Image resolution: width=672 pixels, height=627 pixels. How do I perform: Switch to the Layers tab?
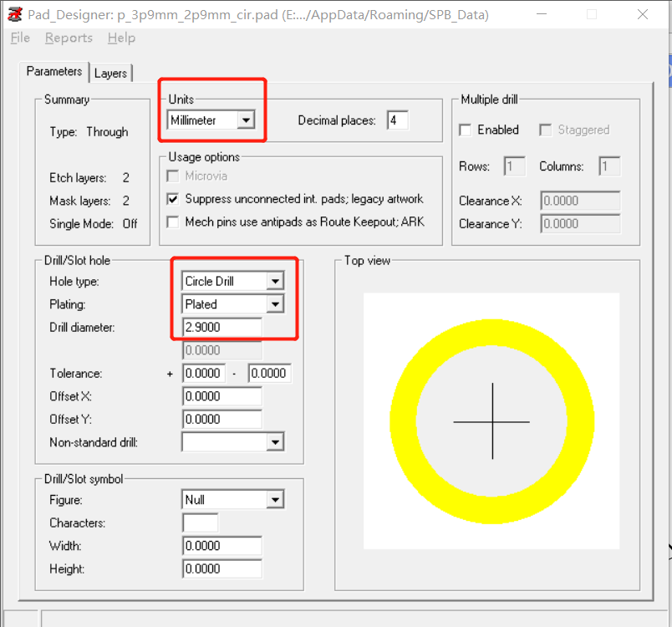110,74
